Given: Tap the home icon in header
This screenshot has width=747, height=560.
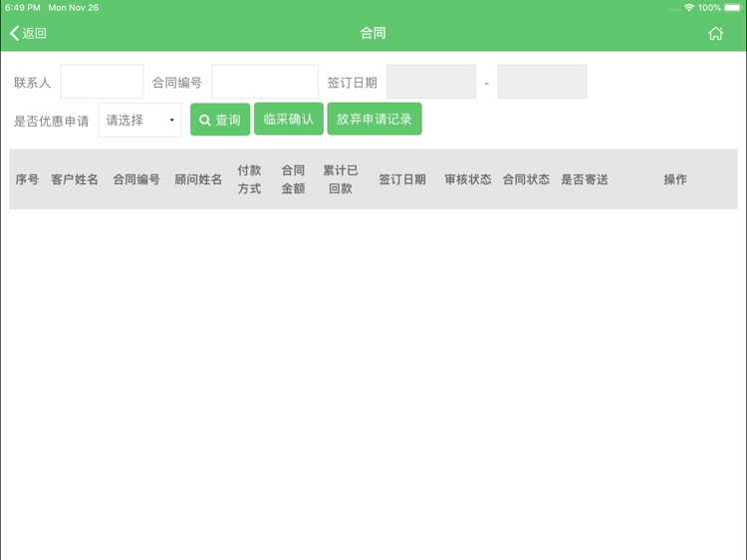Looking at the screenshot, I should [x=715, y=33].
